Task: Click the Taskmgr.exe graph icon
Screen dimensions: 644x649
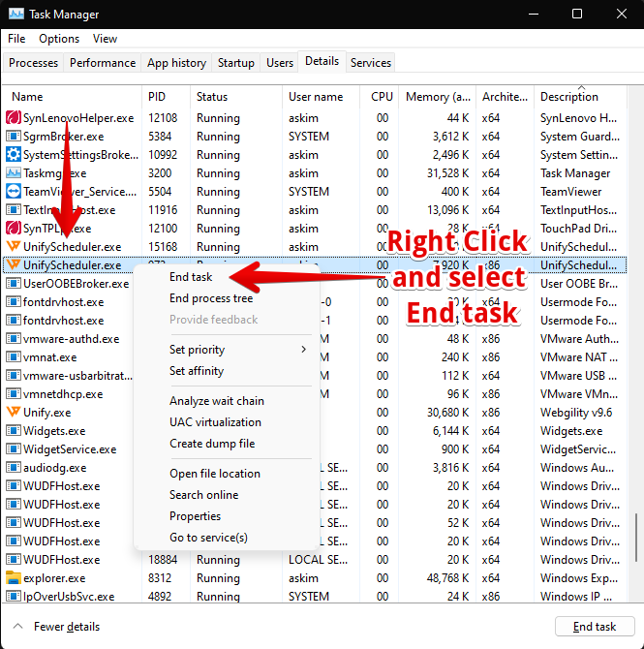Action: point(14,173)
